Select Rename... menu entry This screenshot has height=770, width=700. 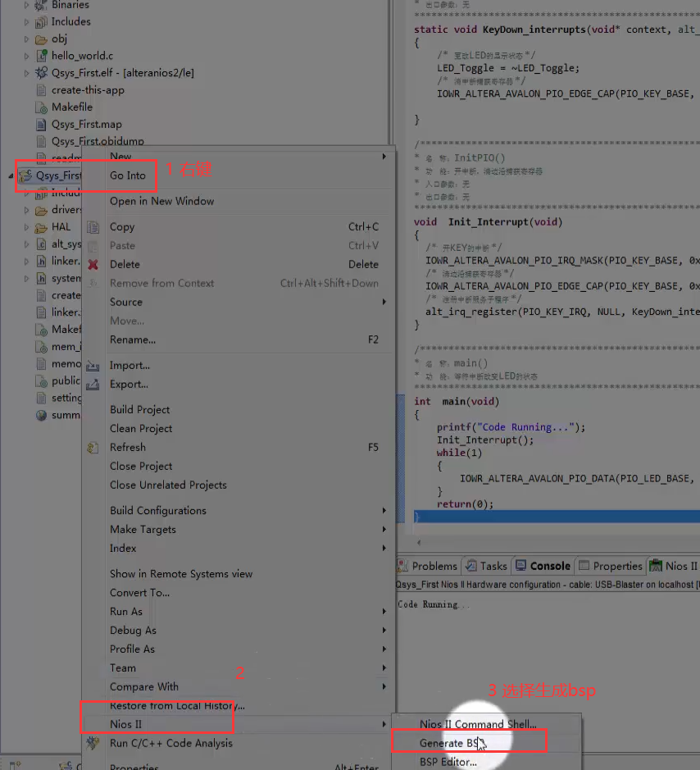click(133, 339)
